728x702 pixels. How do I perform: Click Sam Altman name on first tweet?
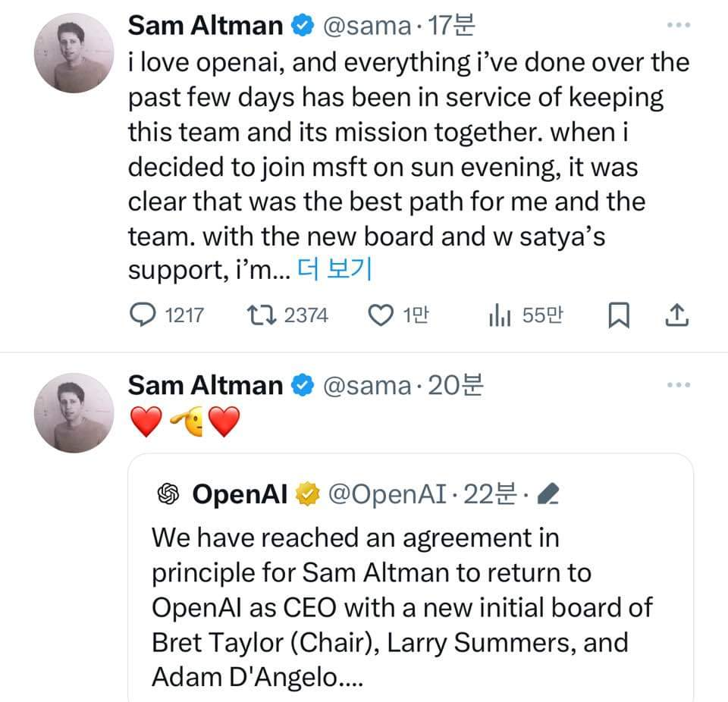click(205, 25)
